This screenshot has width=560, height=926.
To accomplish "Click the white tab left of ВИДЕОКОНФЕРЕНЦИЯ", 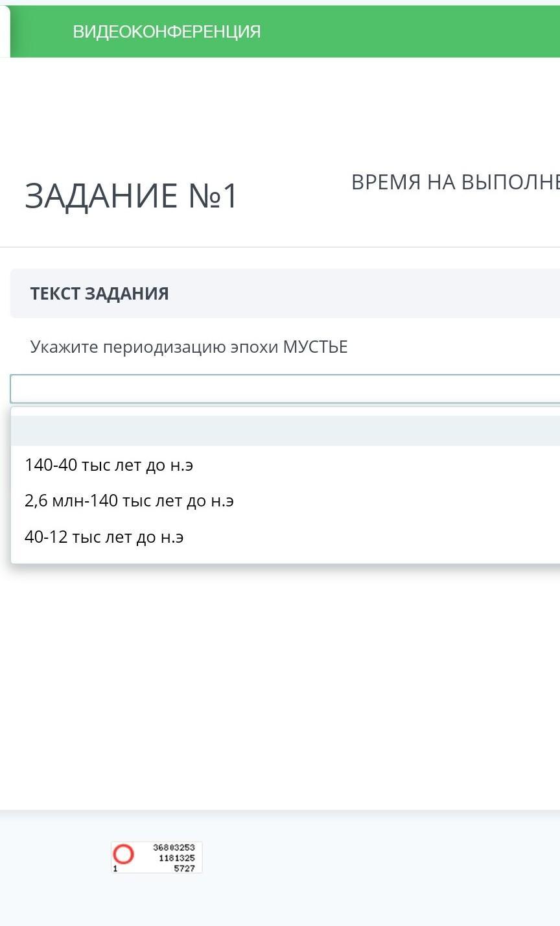I will [x=5, y=32].
